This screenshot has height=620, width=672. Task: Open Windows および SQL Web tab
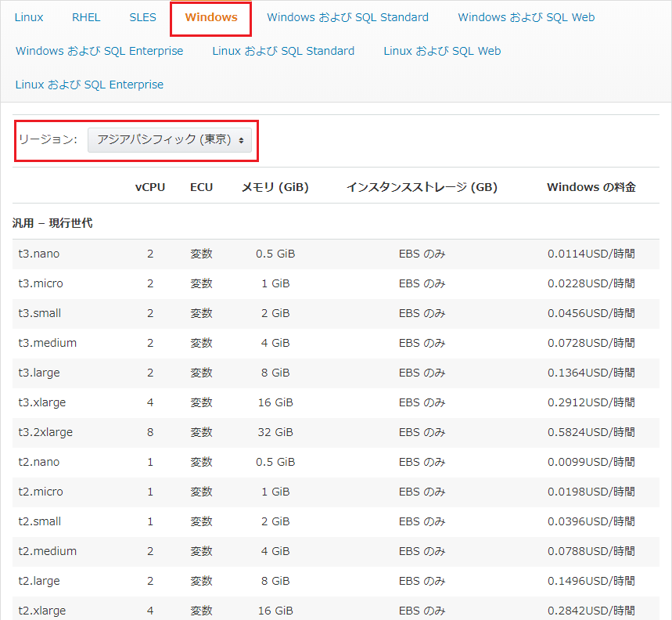tap(526, 17)
